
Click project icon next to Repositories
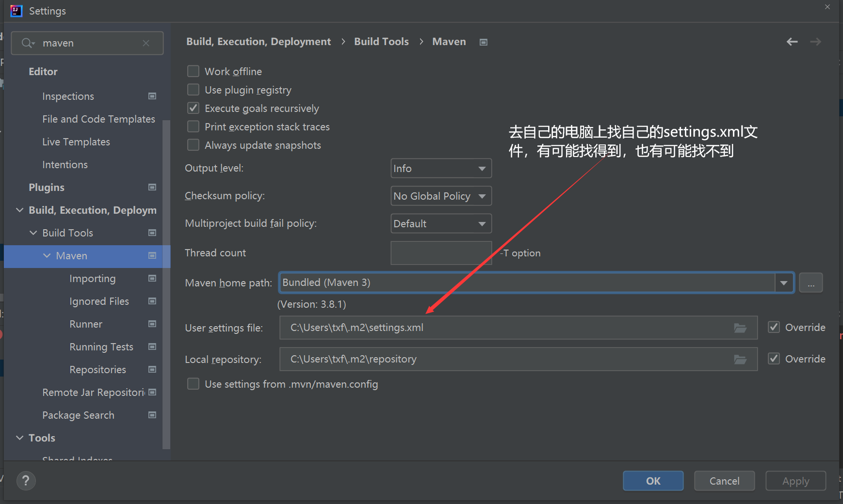pyautogui.click(x=152, y=369)
